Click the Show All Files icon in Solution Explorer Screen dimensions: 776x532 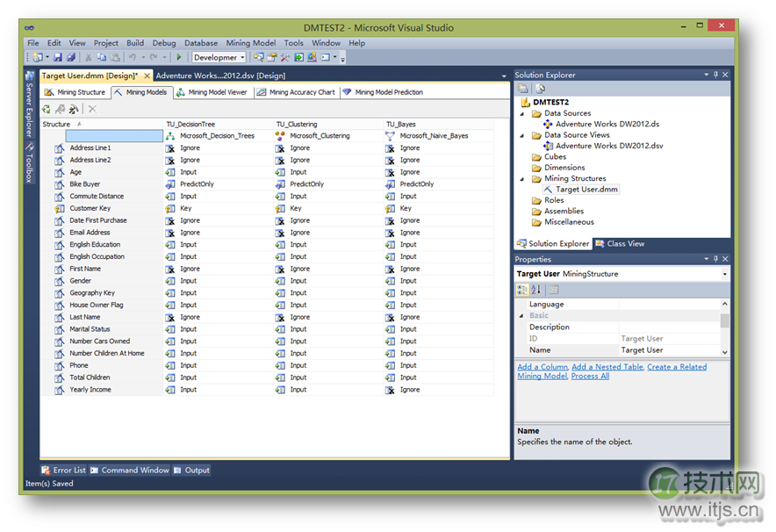540,89
